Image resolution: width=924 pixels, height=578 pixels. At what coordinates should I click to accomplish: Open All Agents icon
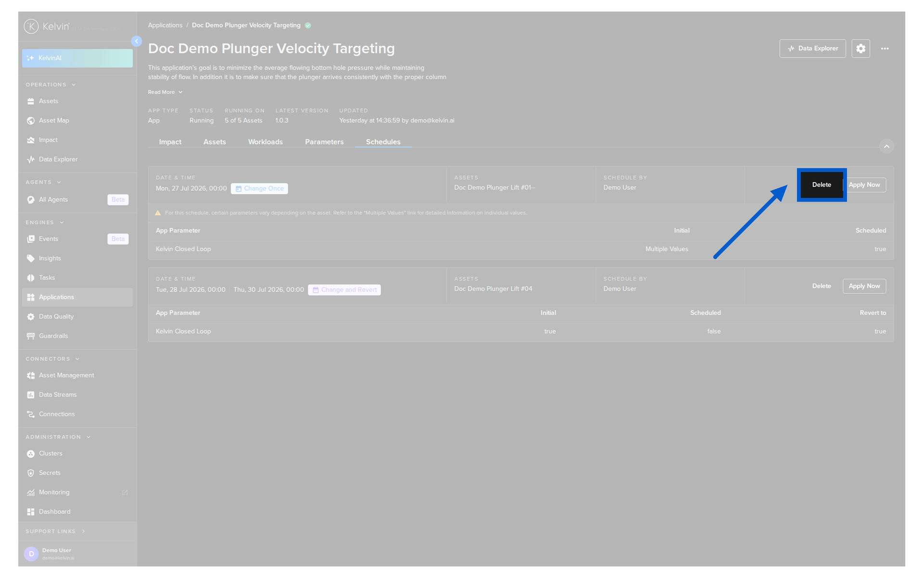[x=31, y=200]
